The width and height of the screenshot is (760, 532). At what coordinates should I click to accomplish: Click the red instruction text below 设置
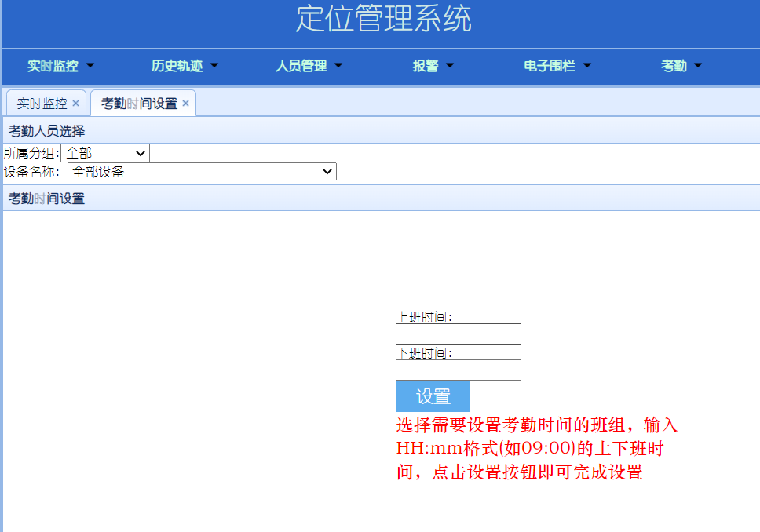click(x=536, y=449)
